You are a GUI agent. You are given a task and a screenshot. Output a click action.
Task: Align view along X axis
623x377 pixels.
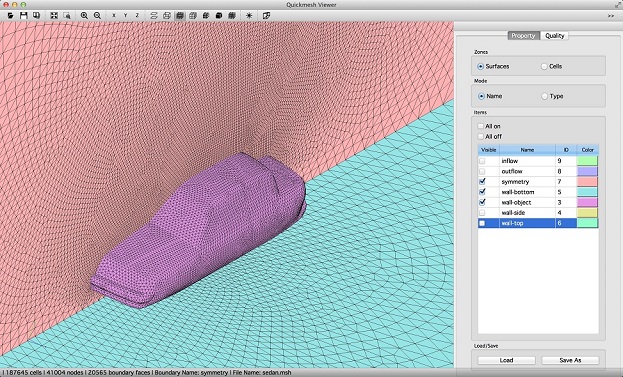114,15
